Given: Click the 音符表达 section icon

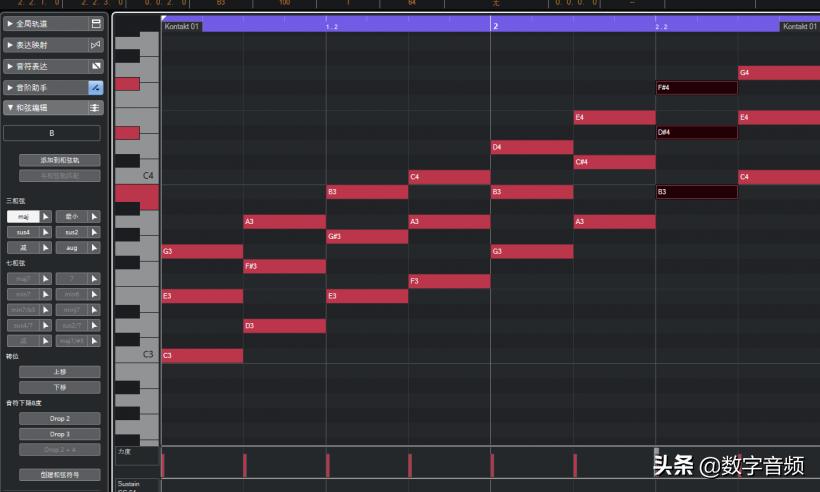Looking at the screenshot, I should 96,66.
